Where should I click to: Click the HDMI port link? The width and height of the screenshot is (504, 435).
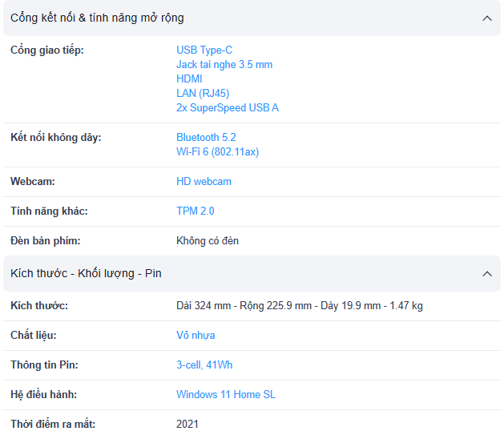coord(189,79)
